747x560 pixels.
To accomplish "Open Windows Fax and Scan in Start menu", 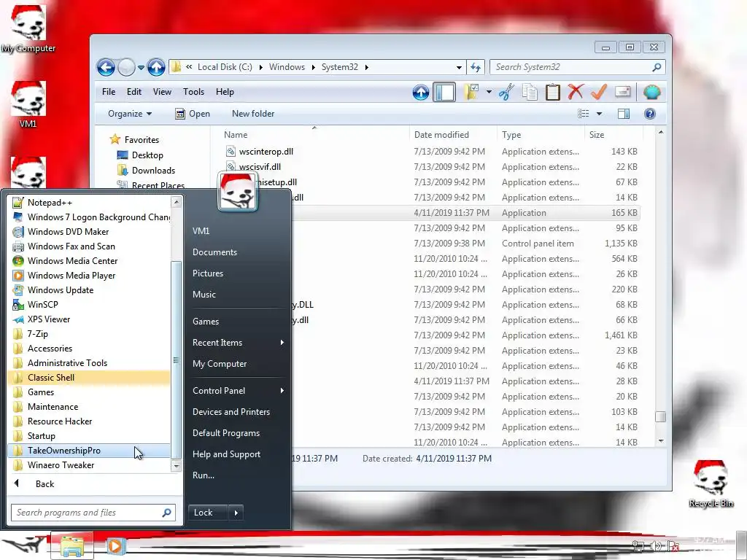I will click(90, 246).
